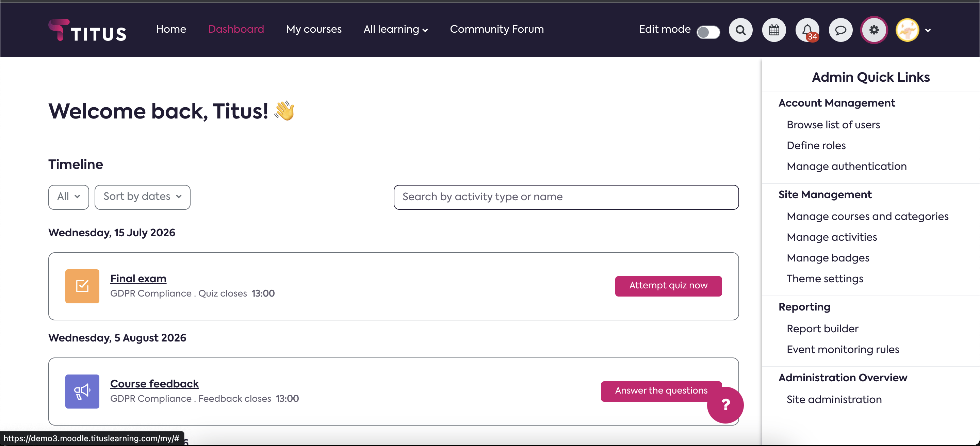Click the Final exam quiz icon
Viewport: 980px width, 446px height.
(x=82, y=286)
